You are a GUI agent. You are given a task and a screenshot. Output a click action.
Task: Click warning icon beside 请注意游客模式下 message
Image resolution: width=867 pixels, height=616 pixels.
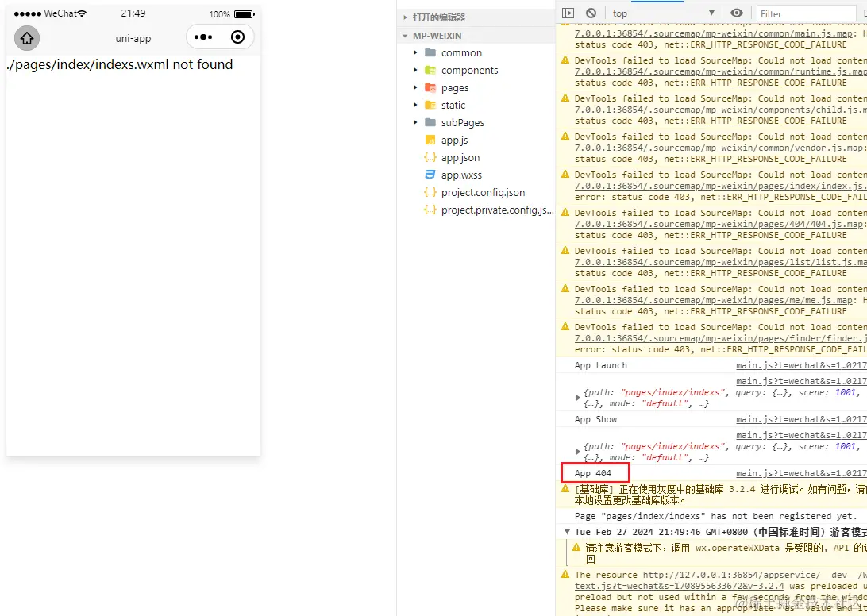[576, 548]
